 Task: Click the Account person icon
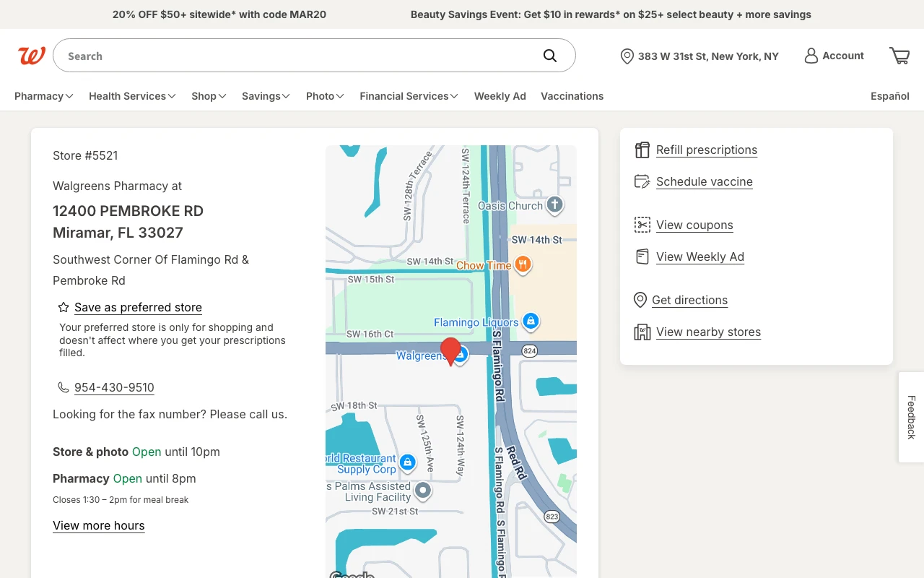coord(811,56)
